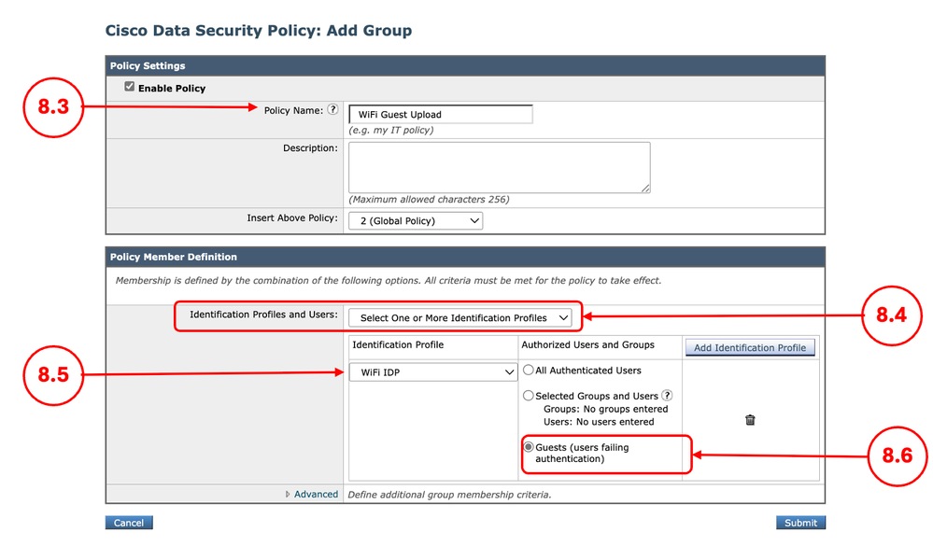Disable the Enable Policy checkbox

(128, 87)
